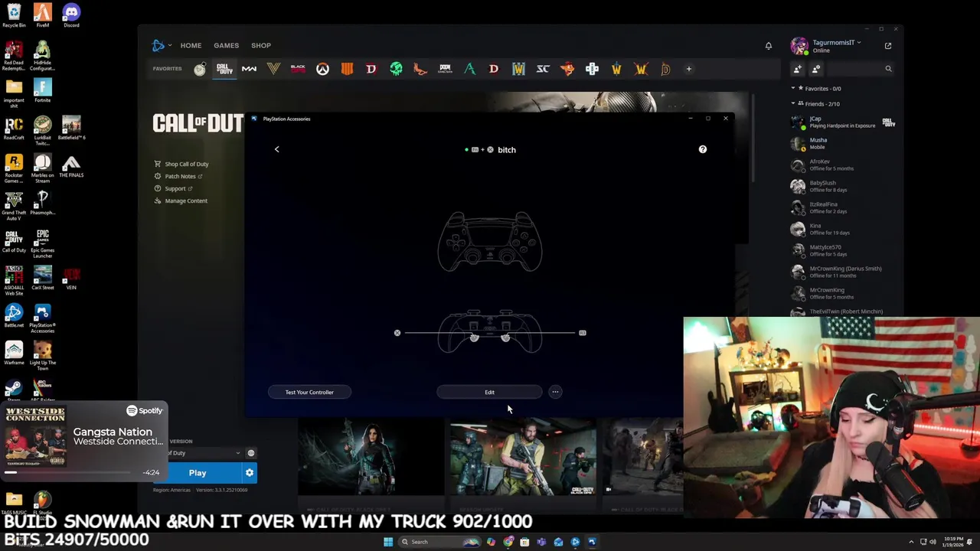Open Windows Start button on taskbar
The height and width of the screenshot is (551, 980).
[388, 542]
